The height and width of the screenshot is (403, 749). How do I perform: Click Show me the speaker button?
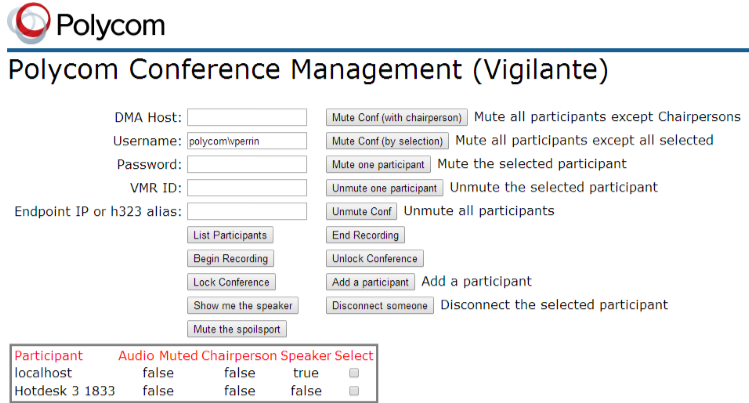pos(243,306)
